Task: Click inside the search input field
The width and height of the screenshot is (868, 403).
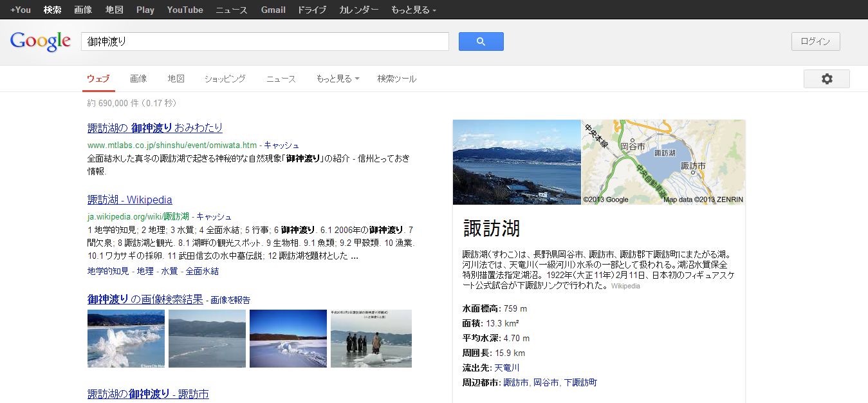Action: click(x=264, y=41)
